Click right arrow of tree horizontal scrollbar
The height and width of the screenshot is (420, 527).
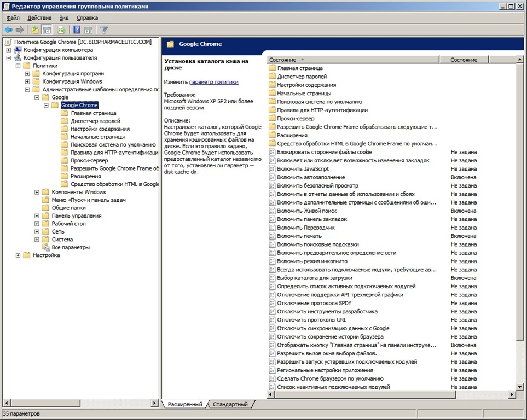(155, 403)
